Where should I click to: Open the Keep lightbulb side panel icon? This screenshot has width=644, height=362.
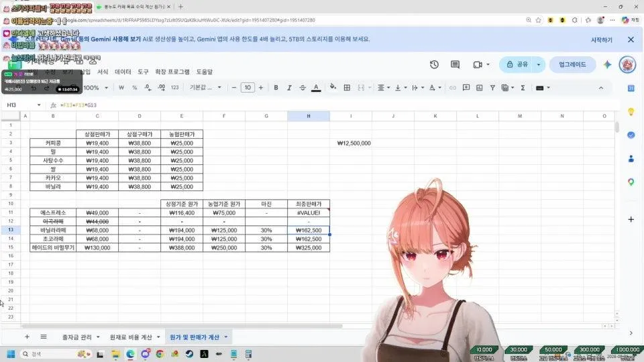click(x=631, y=112)
